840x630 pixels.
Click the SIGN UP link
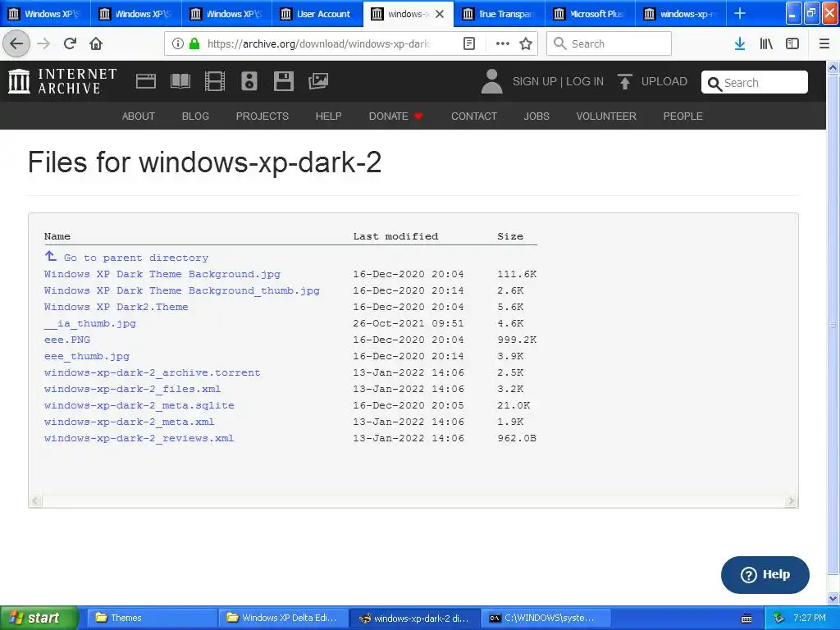point(535,81)
